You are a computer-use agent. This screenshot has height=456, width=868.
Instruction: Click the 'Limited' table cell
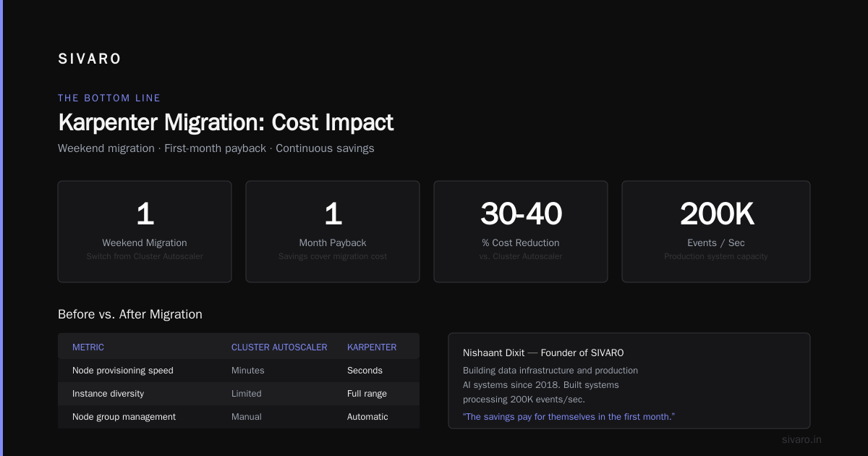click(x=247, y=394)
